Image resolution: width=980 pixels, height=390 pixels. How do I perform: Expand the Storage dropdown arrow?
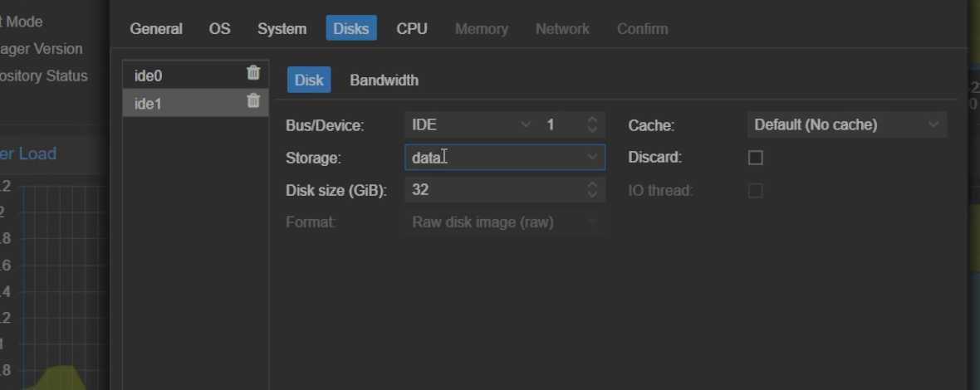tap(592, 158)
